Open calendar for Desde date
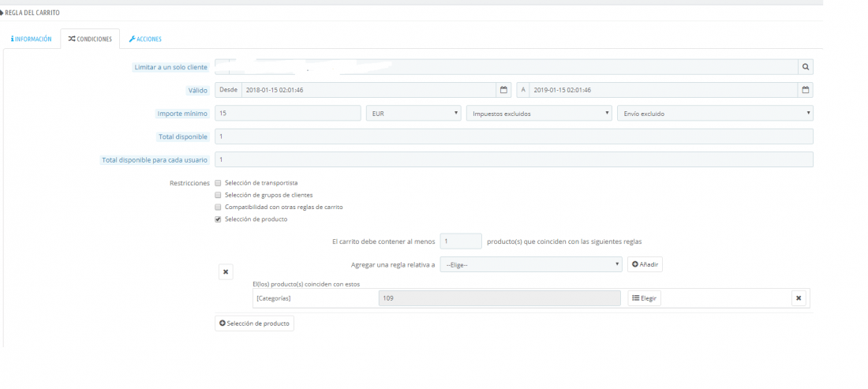Viewport: 868px width, 389px height. tap(503, 90)
